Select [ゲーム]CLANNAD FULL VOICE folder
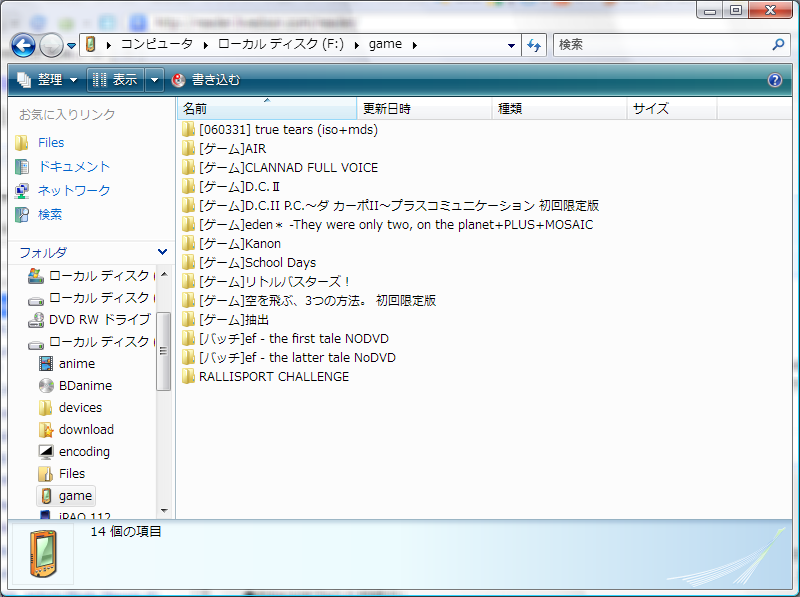 coord(288,167)
